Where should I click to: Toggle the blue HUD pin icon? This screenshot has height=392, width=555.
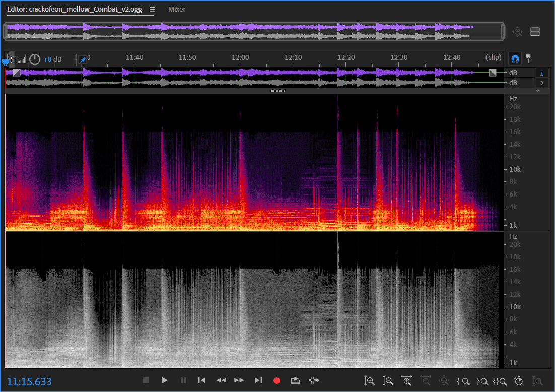point(83,60)
